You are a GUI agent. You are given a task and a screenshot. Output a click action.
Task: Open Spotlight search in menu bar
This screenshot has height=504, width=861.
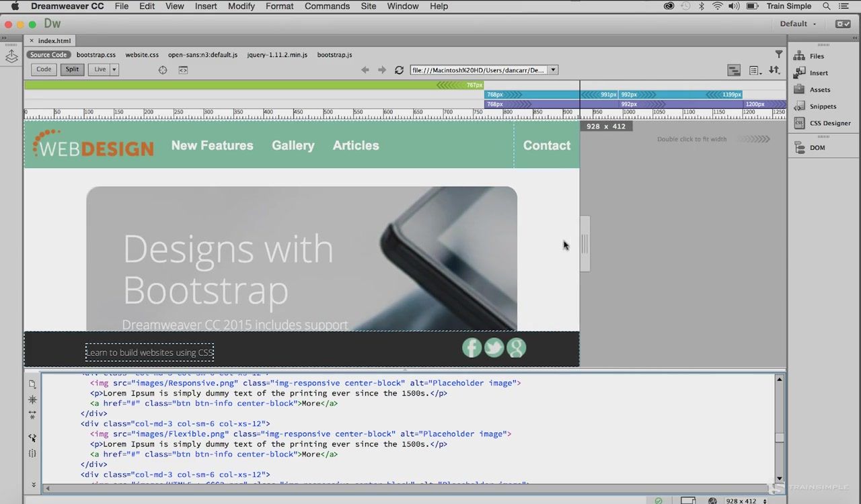point(827,6)
